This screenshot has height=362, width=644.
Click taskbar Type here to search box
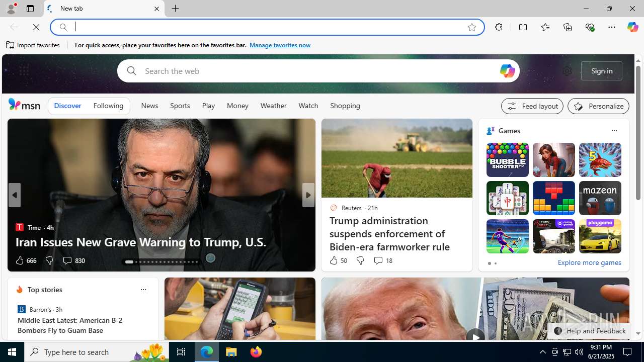tap(97, 352)
